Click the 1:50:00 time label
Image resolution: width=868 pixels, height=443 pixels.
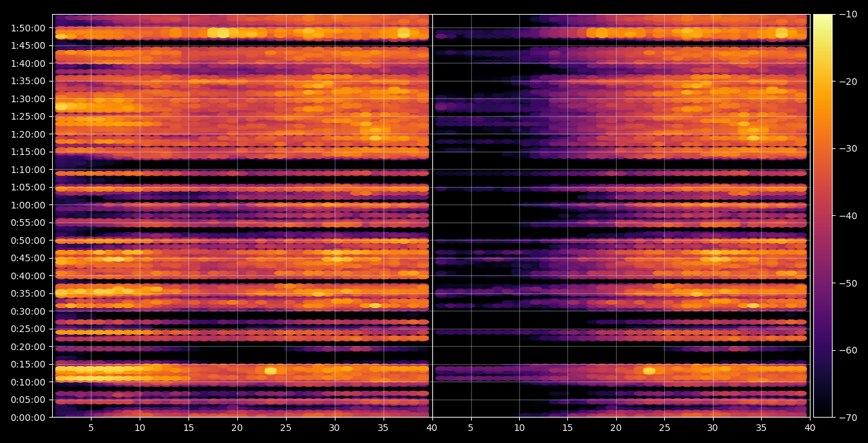pyautogui.click(x=29, y=28)
